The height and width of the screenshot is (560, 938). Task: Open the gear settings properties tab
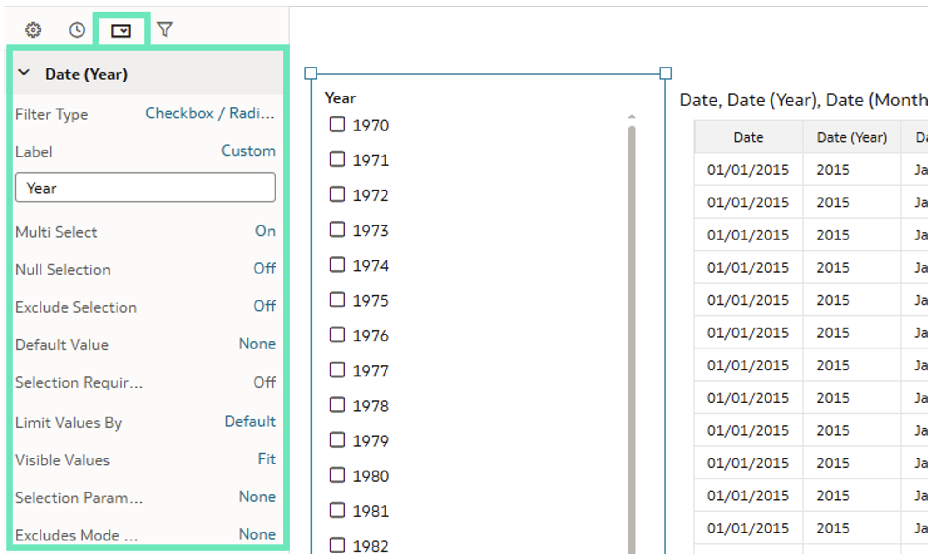tap(33, 30)
